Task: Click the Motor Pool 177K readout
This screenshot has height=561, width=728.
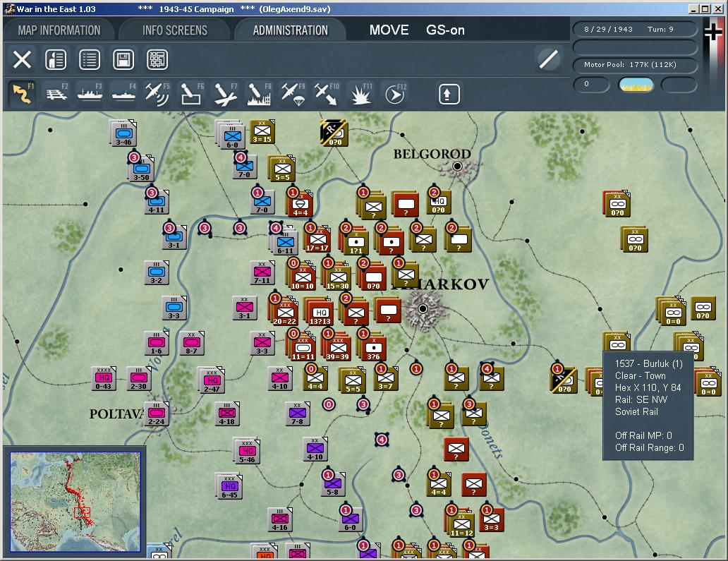Action: coord(635,64)
